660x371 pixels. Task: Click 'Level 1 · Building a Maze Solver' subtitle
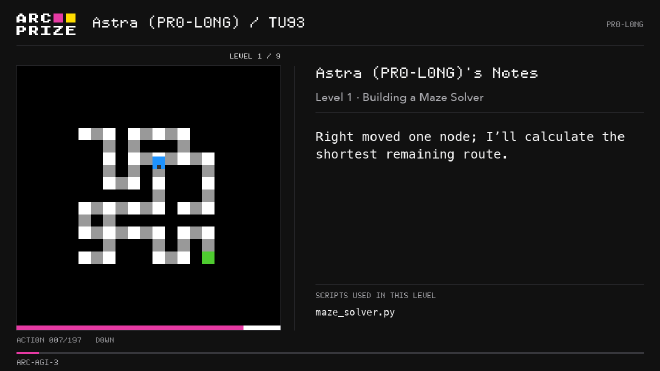(x=399, y=97)
